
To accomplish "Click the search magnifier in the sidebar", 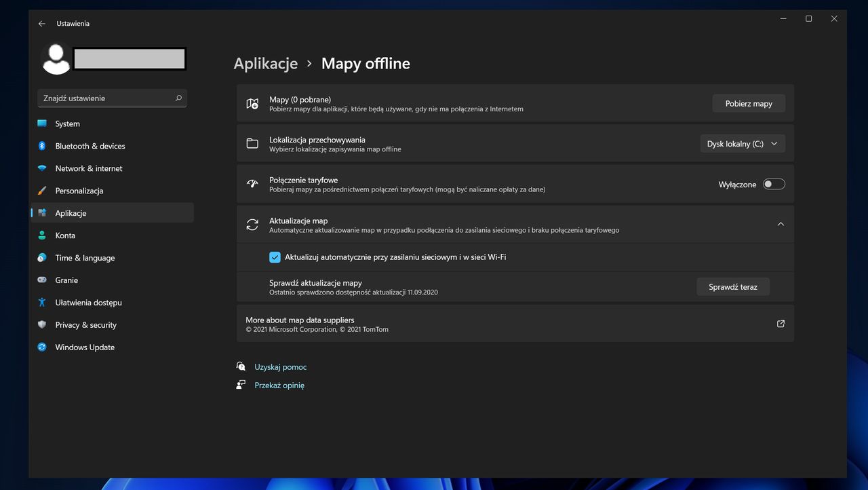I will [178, 98].
